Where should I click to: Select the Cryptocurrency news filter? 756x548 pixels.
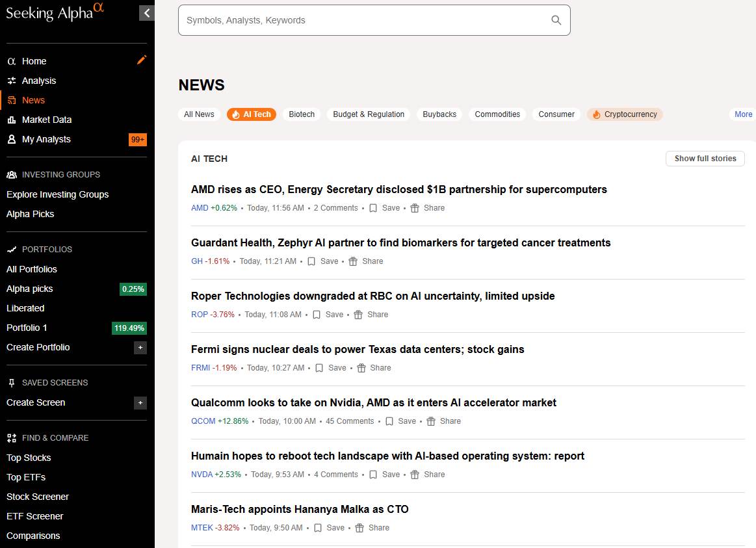624,114
